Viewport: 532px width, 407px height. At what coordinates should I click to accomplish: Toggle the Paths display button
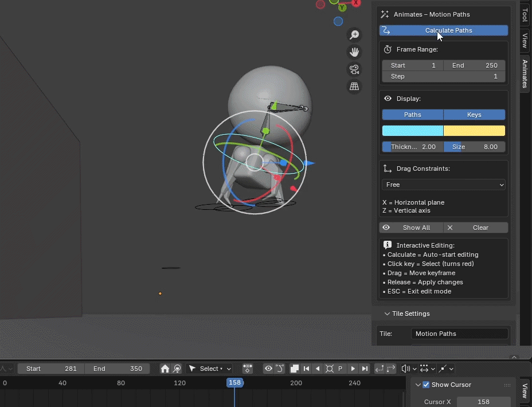pyautogui.click(x=413, y=115)
